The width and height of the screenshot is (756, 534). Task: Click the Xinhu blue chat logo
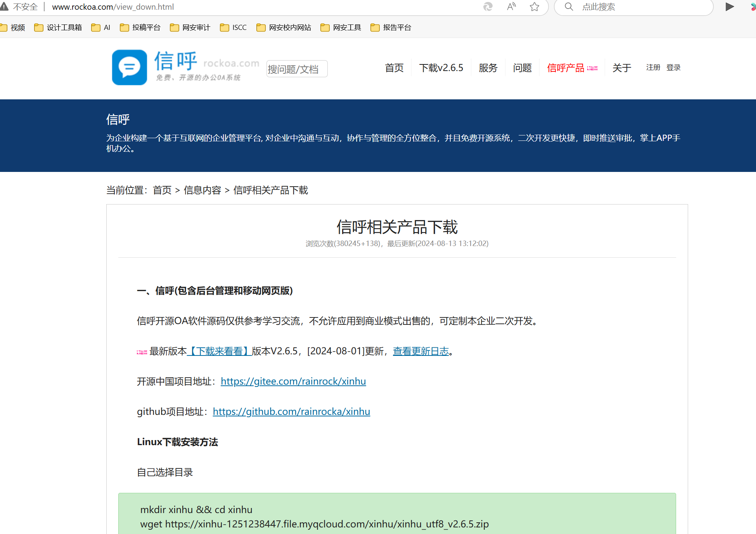point(130,68)
